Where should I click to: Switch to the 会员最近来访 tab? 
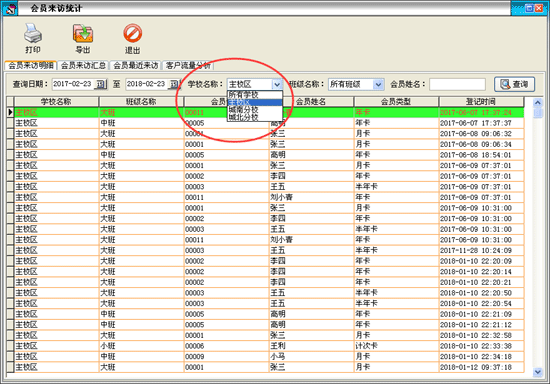coord(136,66)
